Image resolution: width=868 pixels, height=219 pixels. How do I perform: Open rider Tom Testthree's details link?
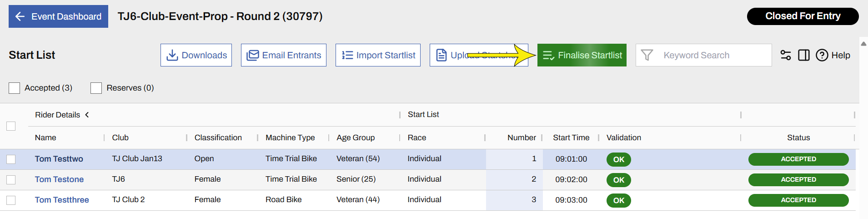(62, 200)
